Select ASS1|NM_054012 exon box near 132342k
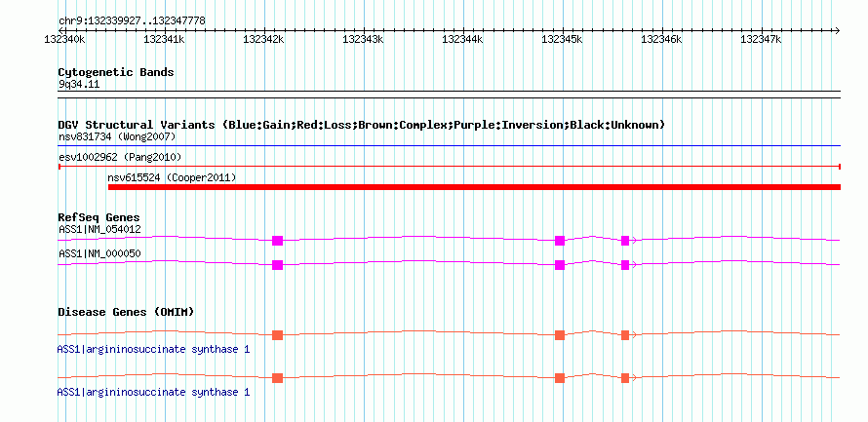This screenshot has height=422, width=868. 277,241
